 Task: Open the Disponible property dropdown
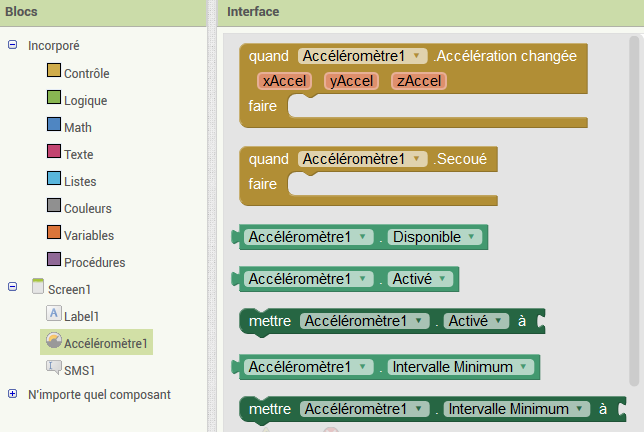tap(435, 237)
